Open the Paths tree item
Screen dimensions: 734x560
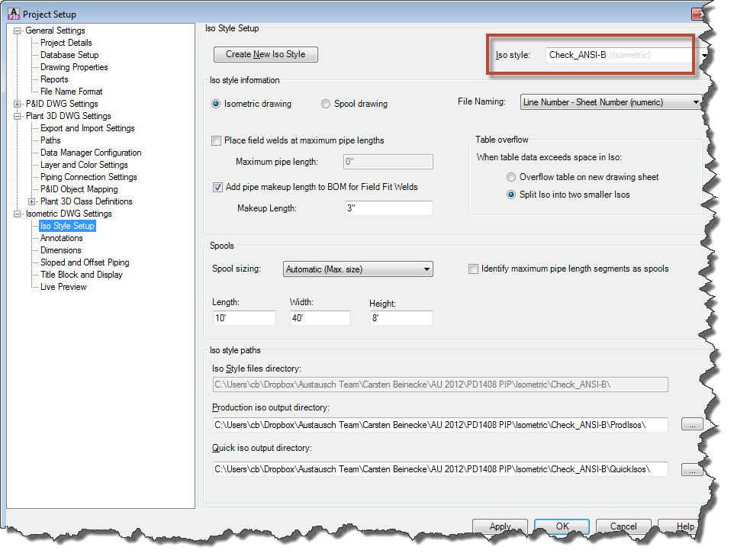point(50,140)
